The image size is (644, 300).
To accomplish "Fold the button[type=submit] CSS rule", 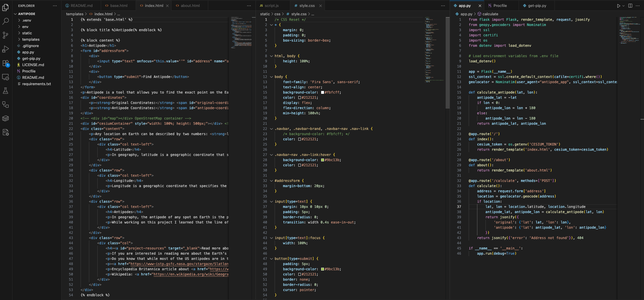I will [x=271, y=259].
